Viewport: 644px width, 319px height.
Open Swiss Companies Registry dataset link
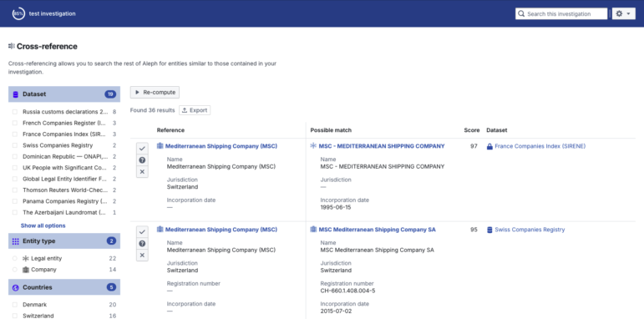click(x=530, y=230)
